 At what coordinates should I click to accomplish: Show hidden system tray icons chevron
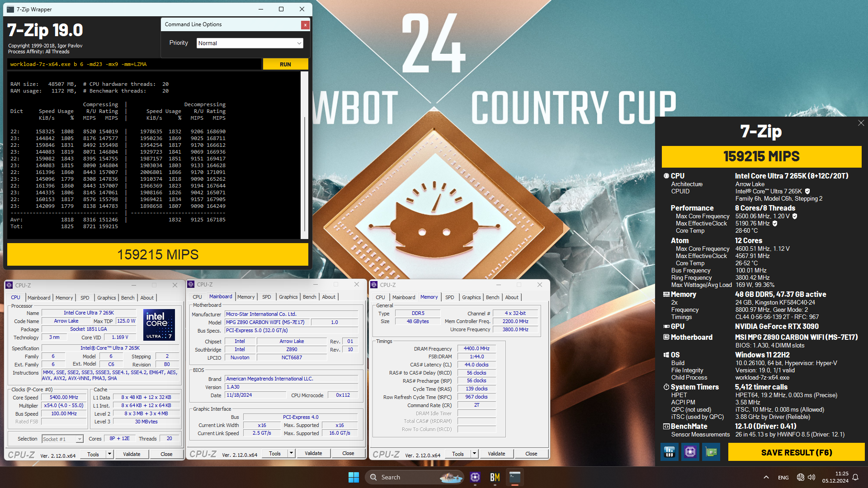coord(766,477)
